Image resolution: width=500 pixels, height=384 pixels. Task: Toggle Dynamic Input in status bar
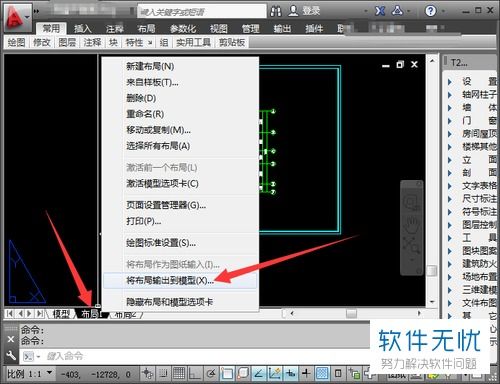[x=291, y=373]
